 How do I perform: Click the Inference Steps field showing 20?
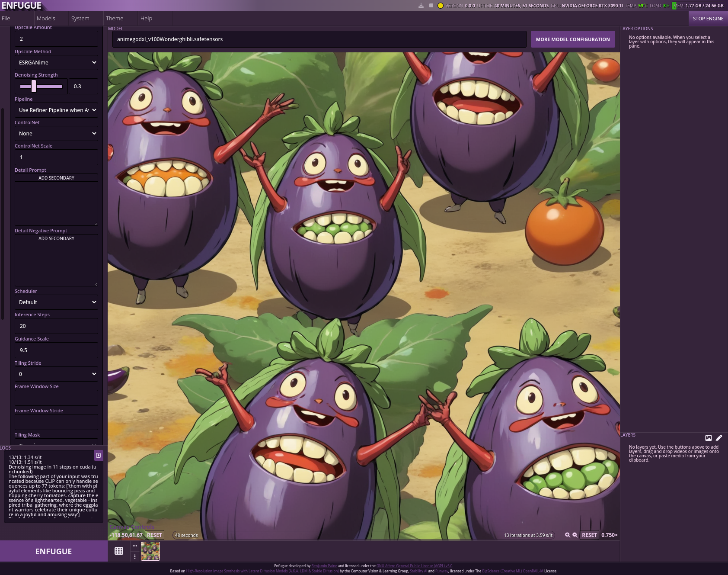click(x=56, y=326)
